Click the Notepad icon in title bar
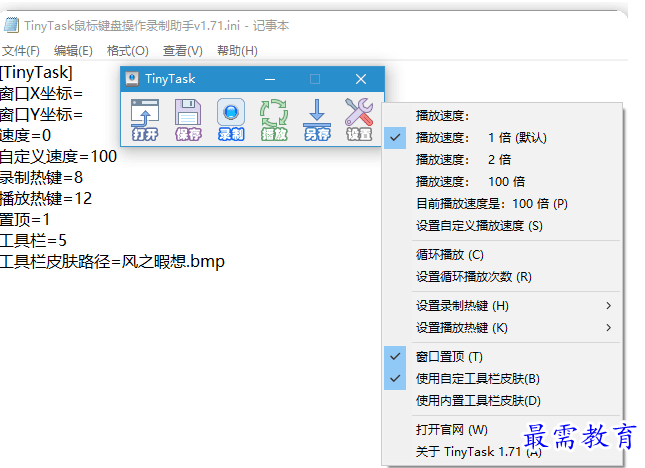Image resolution: width=645 pixels, height=468 pixels. click(x=11, y=25)
